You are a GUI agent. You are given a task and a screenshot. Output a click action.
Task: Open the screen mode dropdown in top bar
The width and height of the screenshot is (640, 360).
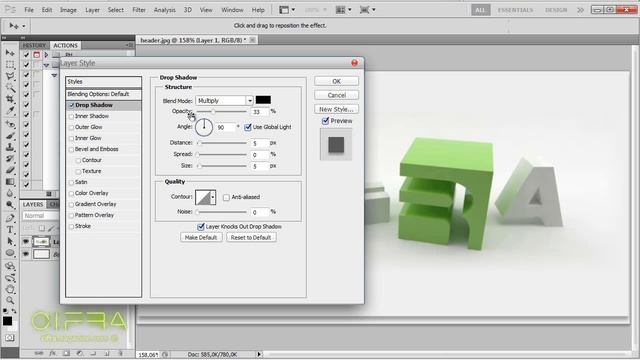pyautogui.click(x=368, y=9)
